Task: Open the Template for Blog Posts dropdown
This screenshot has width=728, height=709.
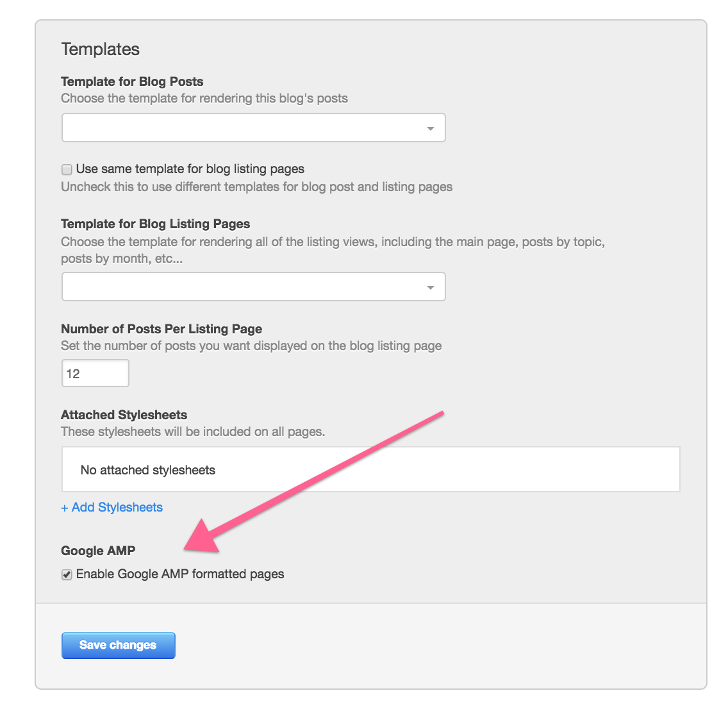Action: [254, 128]
